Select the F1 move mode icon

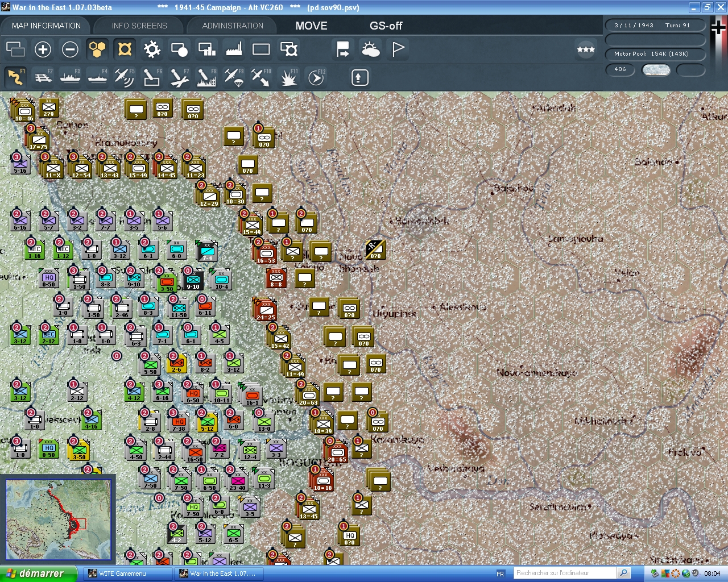click(x=15, y=77)
